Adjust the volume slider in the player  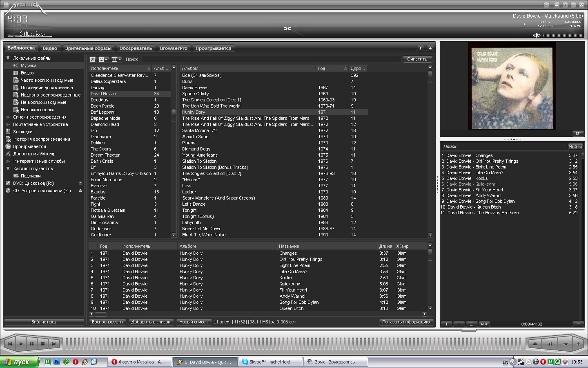[563, 36]
